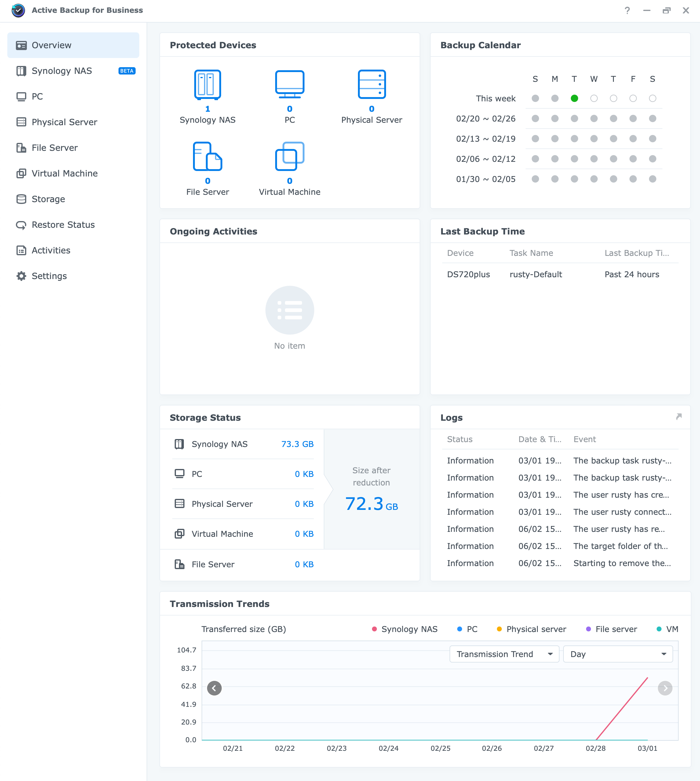Click the 02/28 date on the chart axis

pos(595,748)
